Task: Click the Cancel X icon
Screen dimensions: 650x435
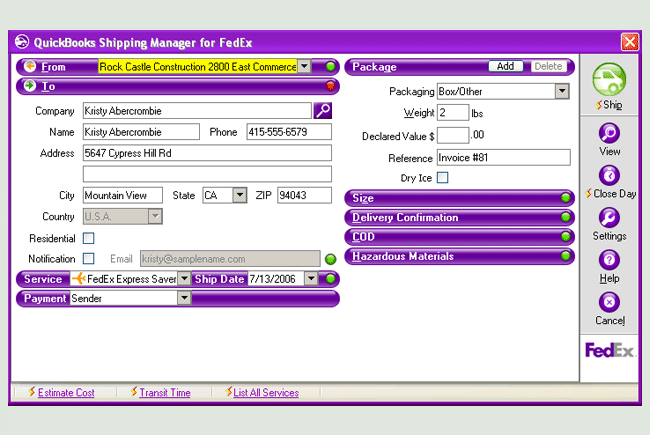Action: tap(609, 301)
